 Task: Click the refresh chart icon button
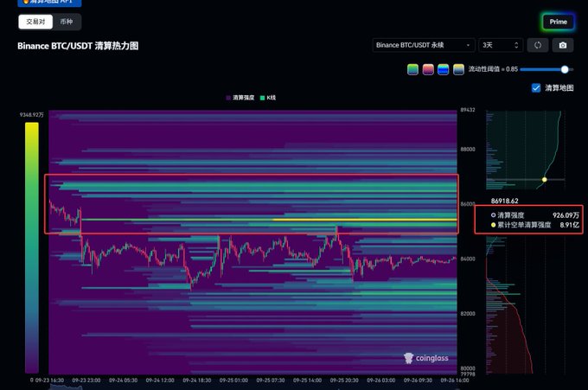[x=538, y=45]
